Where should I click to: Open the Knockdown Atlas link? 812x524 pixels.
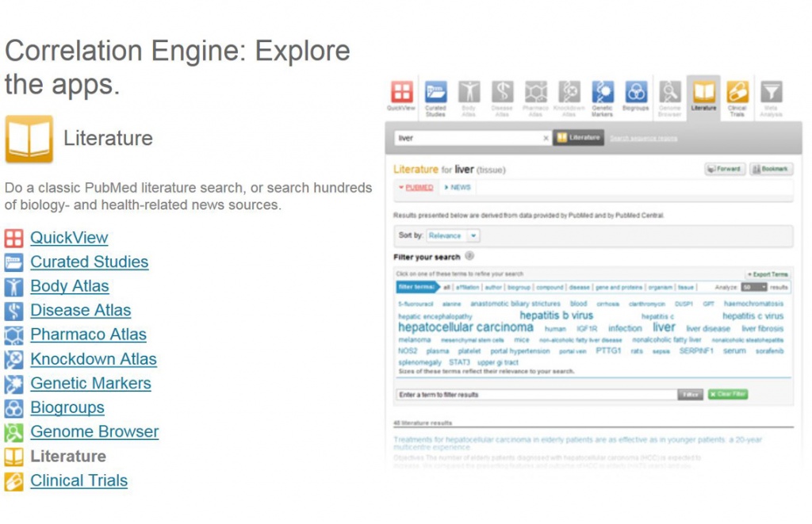click(94, 359)
